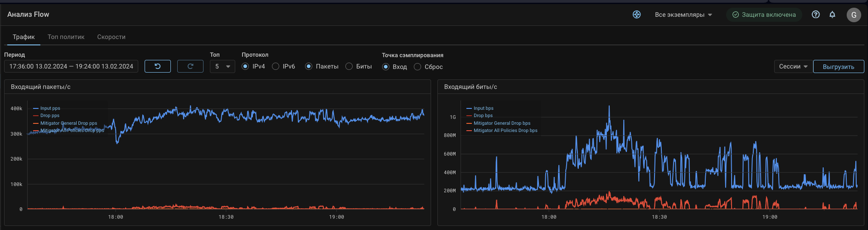Image resolution: width=868 pixels, height=230 pixels.
Task: Open the notifications bell icon
Action: point(832,15)
